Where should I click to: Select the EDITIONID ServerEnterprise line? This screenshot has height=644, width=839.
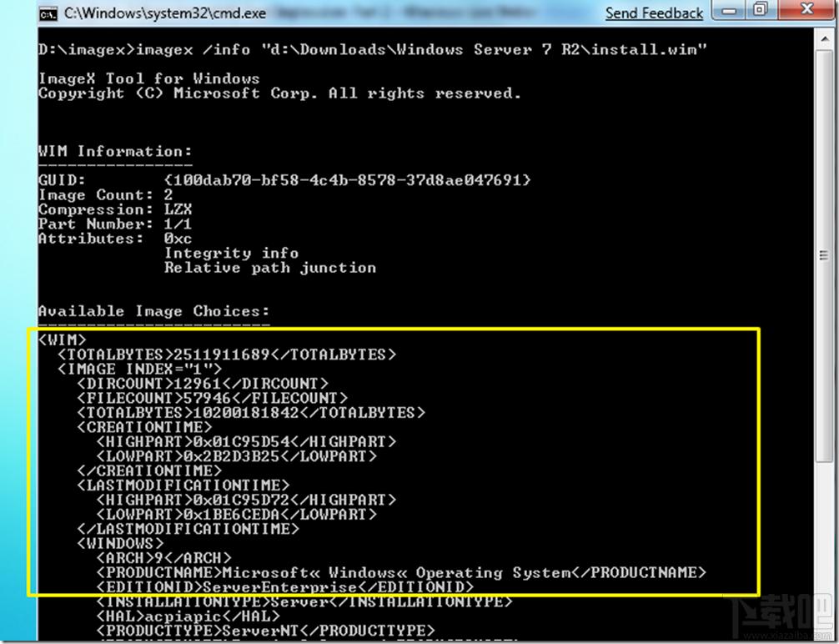tap(284, 586)
